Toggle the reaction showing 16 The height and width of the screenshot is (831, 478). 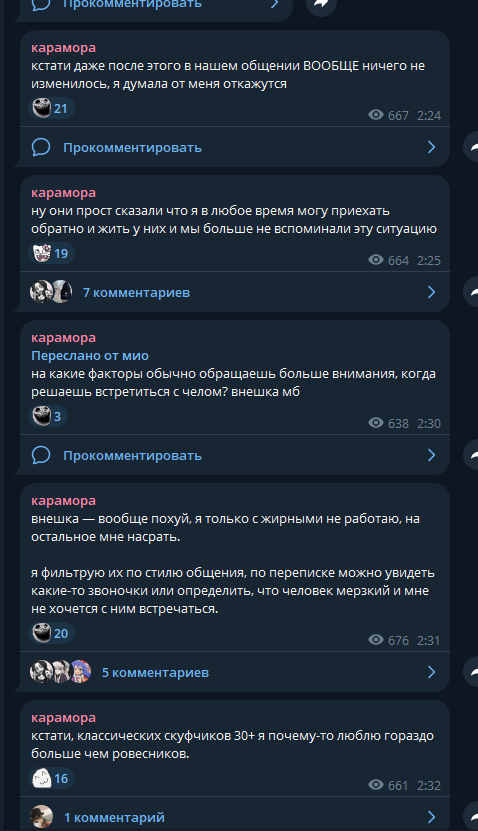click(x=51, y=779)
